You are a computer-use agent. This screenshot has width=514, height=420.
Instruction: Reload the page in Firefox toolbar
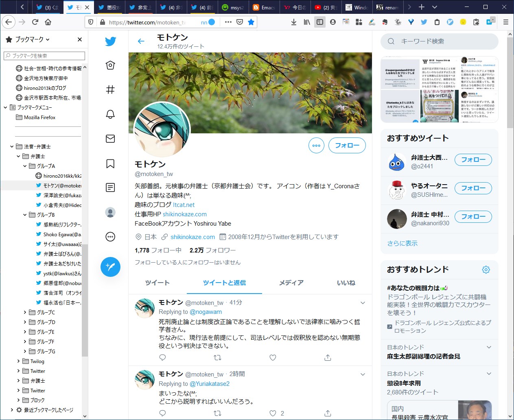35,22
